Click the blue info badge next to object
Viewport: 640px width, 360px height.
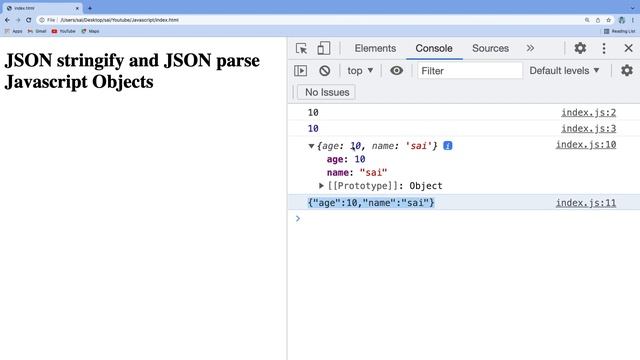447,146
